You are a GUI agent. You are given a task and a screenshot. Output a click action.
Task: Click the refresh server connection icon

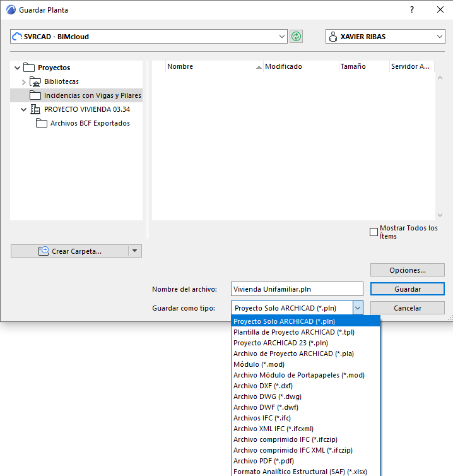296,37
